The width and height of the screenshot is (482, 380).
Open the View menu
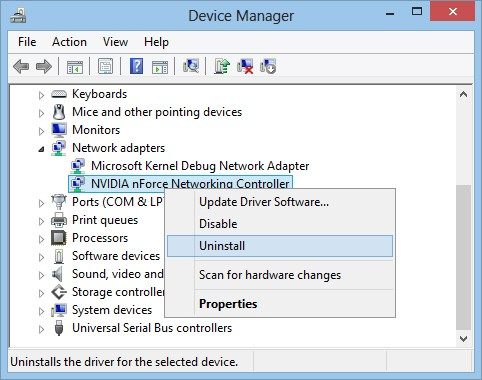(x=115, y=42)
